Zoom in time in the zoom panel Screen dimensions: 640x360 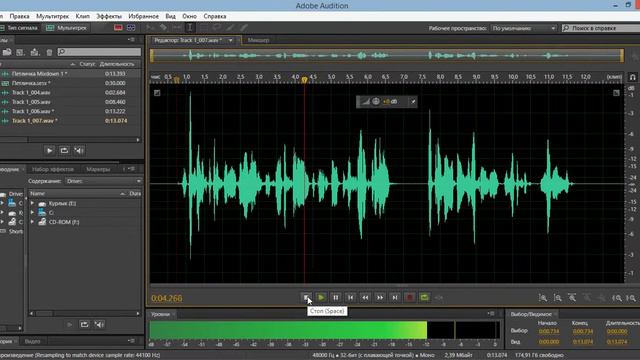click(x=572, y=298)
